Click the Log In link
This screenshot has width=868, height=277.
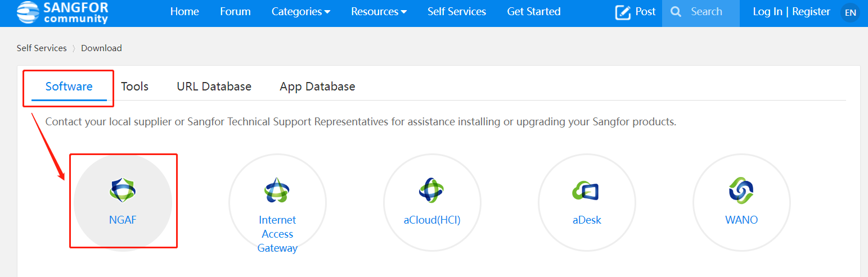click(767, 12)
